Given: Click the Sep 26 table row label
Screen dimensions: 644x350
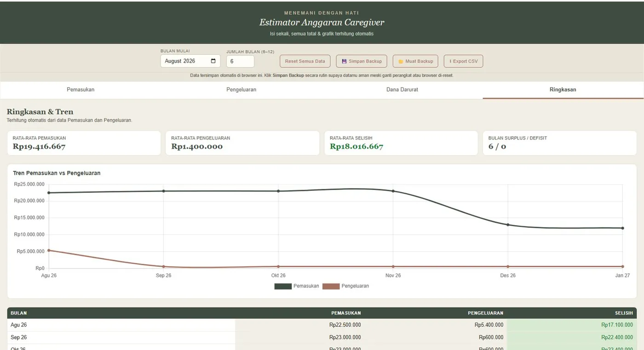Looking at the screenshot, I should click(x=19, y=338).
